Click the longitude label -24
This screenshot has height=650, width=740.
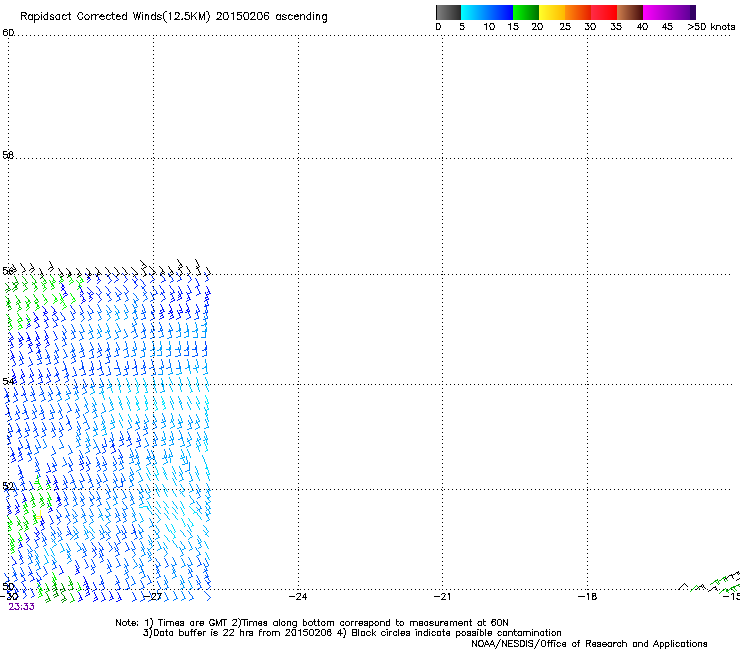click(x=298, y=597)
